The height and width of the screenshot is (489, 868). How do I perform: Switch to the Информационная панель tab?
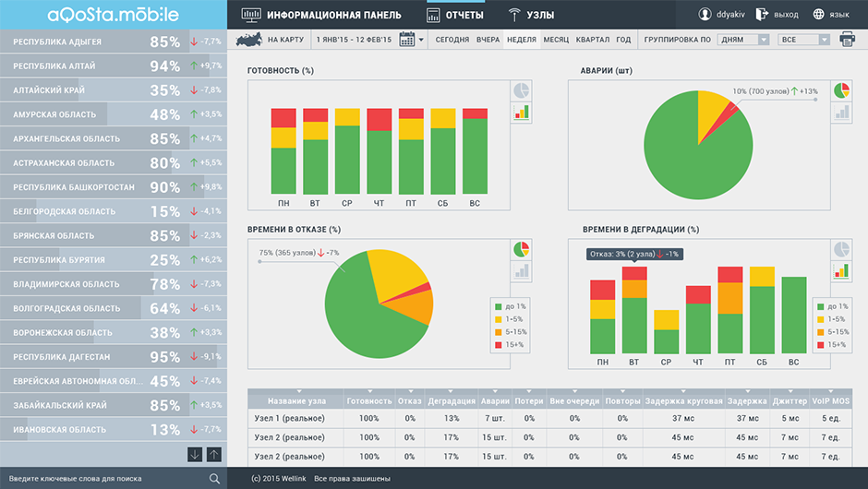pos(321,15)
